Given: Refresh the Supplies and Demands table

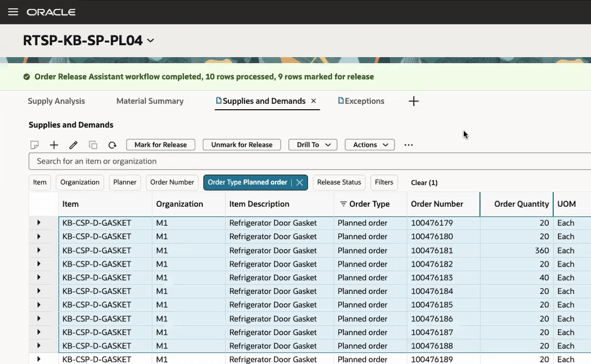Looking at the screenshot, I should point(112,145).
